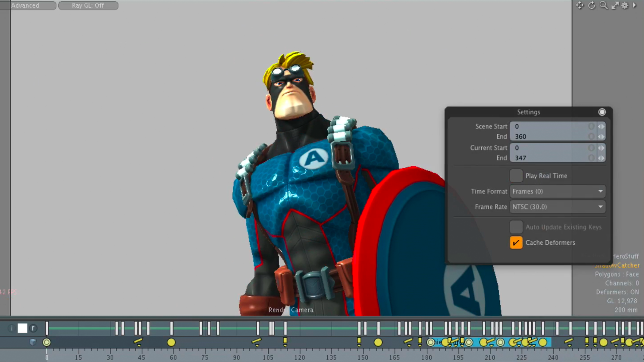Screen dimensions: 644x362
Task: Uncheck the Cache Deformers checkbox
Action: (516, 243)
